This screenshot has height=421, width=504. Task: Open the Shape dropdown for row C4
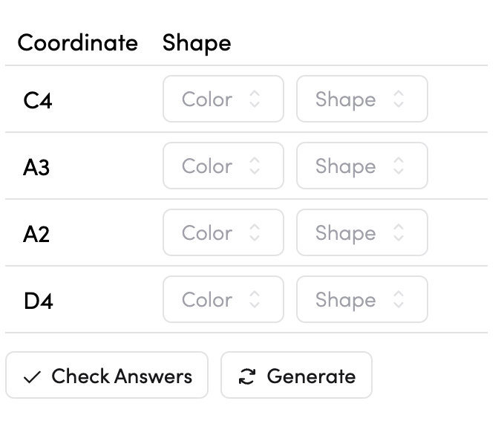361,99
